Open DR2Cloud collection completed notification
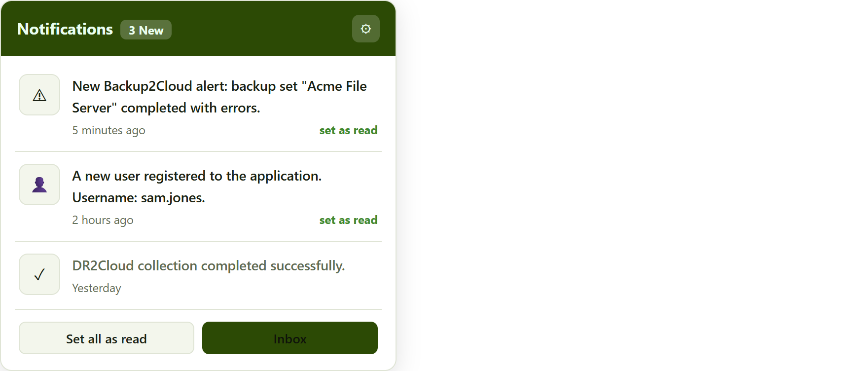The height and width of the screenshot is (371, 868). [x=209, y=265]
